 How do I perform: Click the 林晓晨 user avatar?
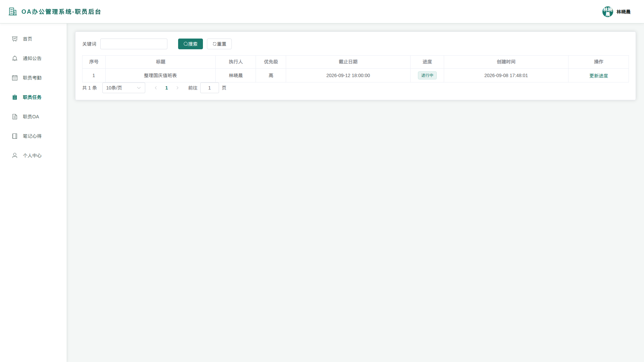(x=607, y=12)
